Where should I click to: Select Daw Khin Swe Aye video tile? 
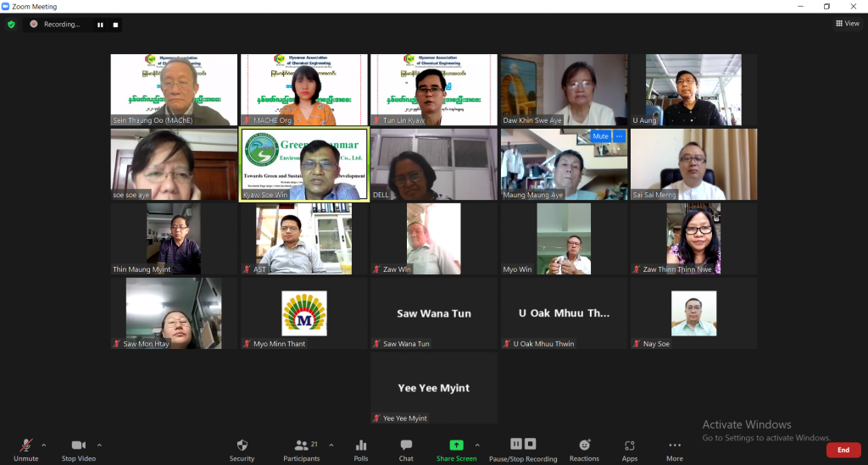coord(564,90)
